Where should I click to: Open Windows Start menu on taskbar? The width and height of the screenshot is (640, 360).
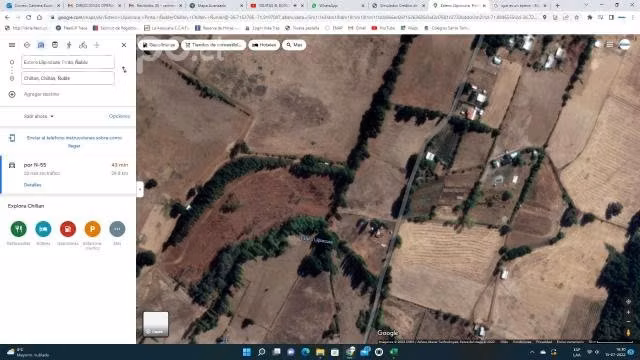(247, 352)
